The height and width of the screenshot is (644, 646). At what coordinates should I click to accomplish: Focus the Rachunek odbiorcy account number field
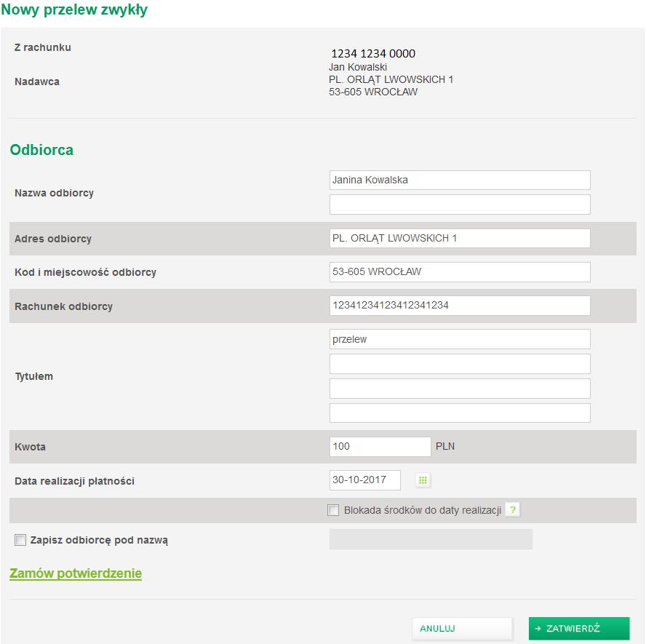pos(460,306)
